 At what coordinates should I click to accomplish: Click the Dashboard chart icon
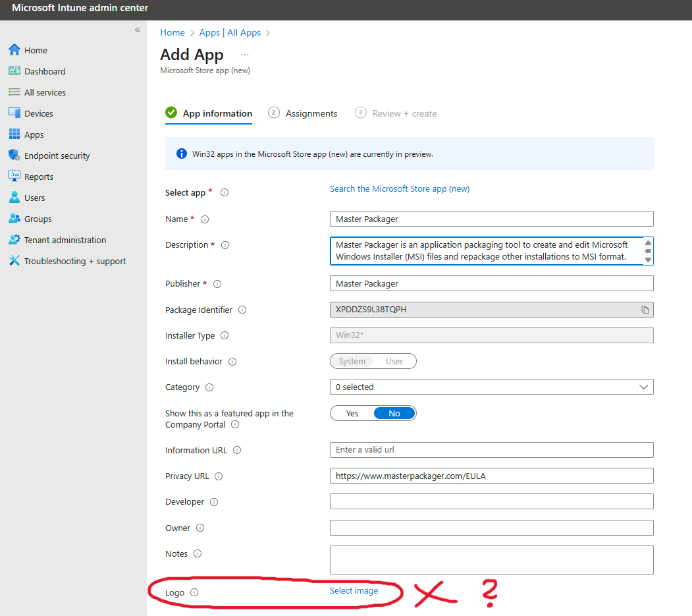tap(14, 71)
